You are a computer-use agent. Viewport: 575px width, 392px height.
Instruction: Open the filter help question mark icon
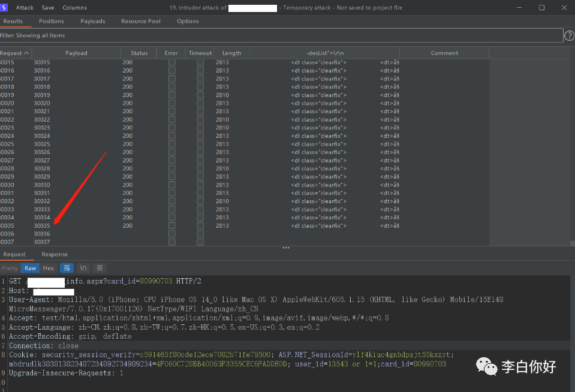click(x=569, y=35)
